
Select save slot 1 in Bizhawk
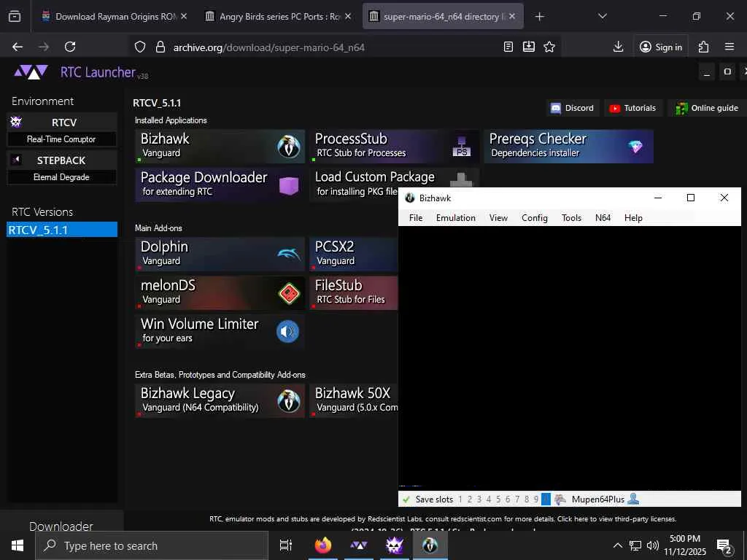pos(460,499)
